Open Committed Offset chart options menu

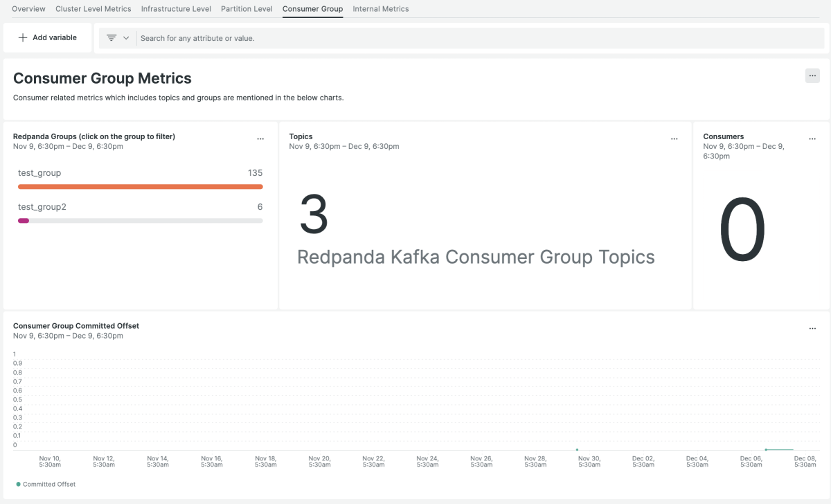click(812, 328)
